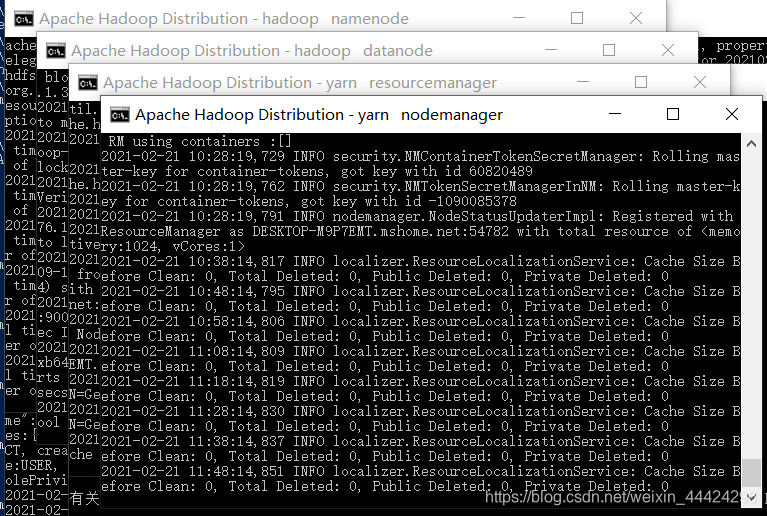The width and height of the screenshot is (767, 516).
Task: Click the cmd icon of the resourcemanager window
Action: point(88,83)
